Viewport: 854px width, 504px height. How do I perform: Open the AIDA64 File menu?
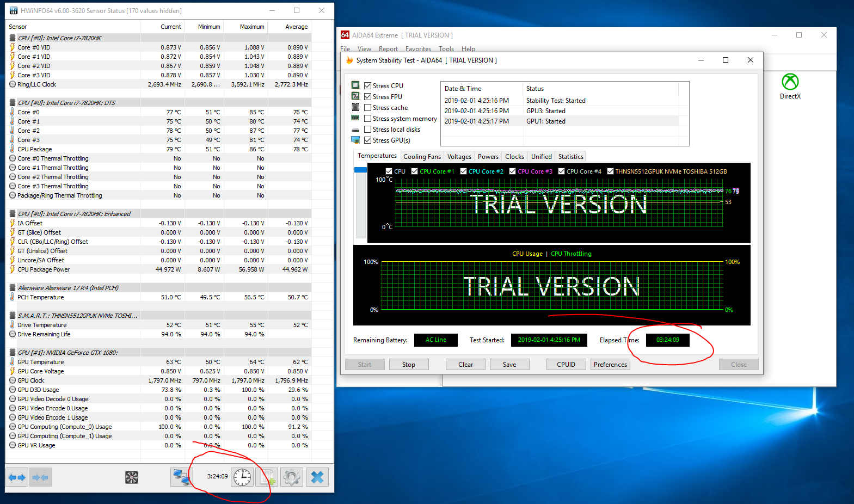tap(345, 49)
